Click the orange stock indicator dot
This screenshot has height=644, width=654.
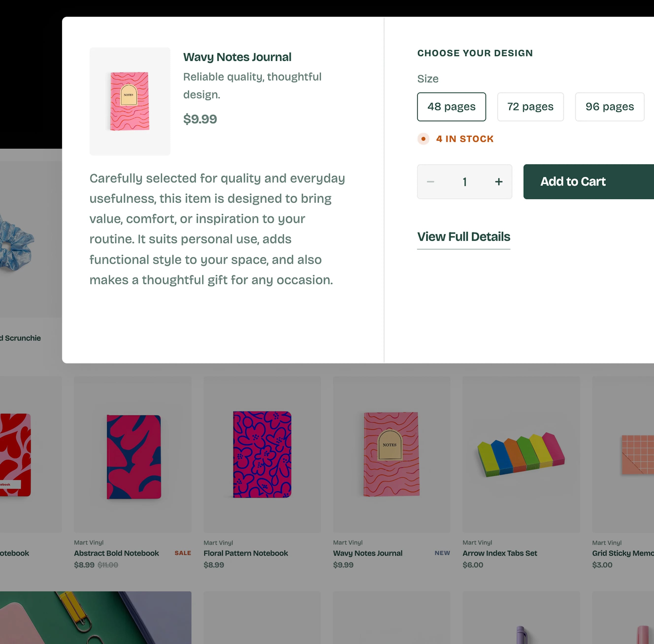tap(423, 139)
